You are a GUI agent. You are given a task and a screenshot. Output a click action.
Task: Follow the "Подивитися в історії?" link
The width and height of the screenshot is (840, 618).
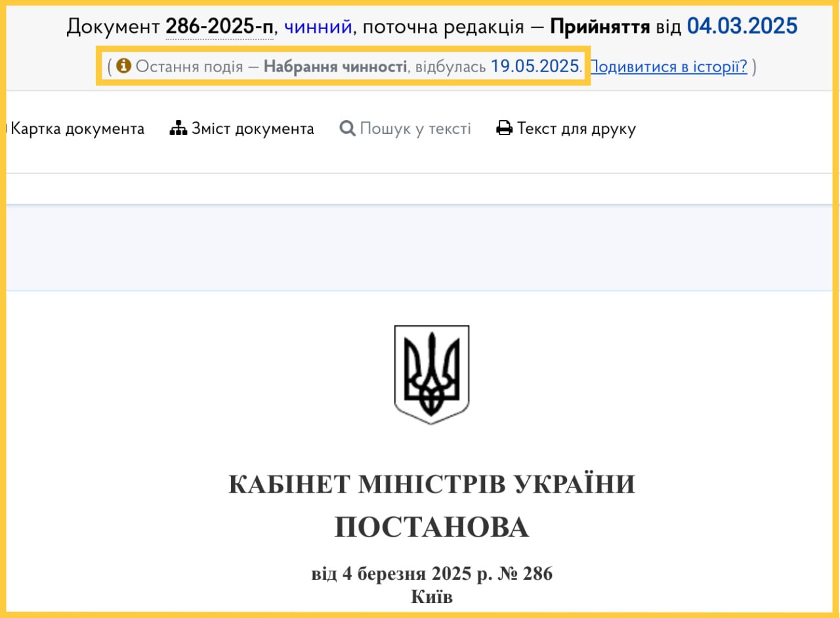pyautogui.click(x=669, y=66)
